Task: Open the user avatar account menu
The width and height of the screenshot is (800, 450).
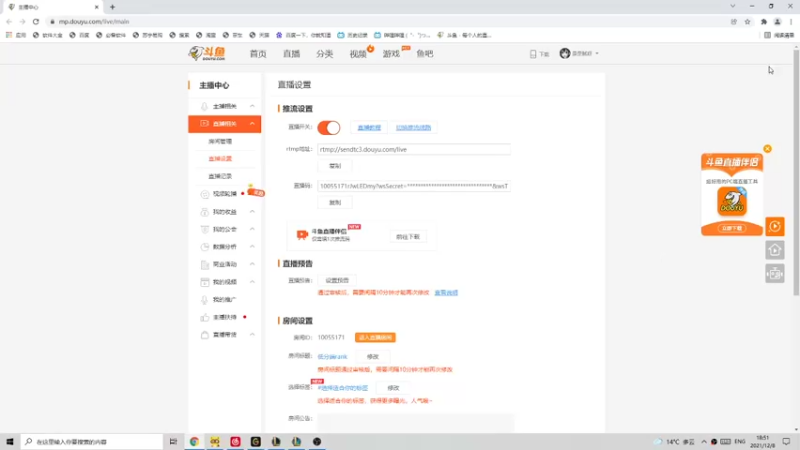Action: pos(579,53)
